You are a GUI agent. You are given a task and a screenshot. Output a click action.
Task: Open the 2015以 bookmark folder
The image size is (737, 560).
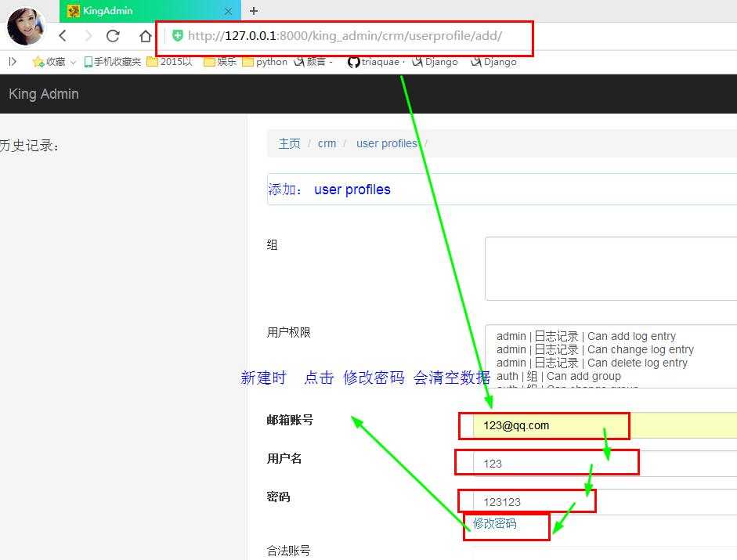tap(170, 62)
